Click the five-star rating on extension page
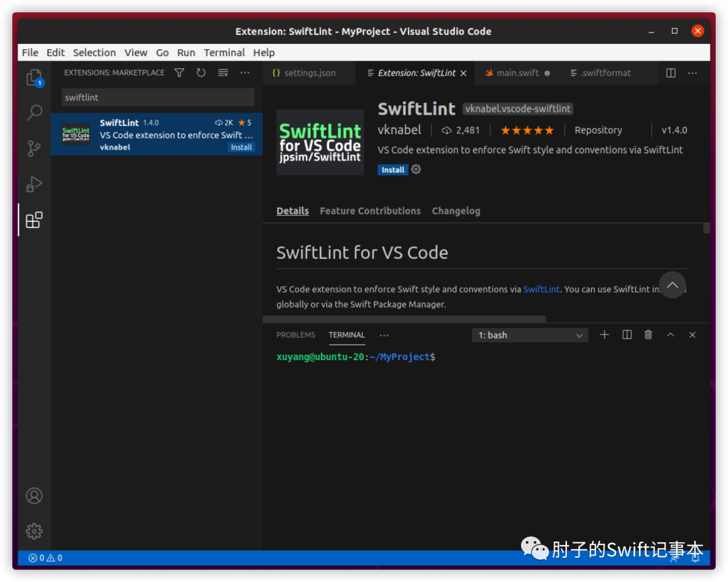This screenshot has height=582, width=728. pos(527,131)
